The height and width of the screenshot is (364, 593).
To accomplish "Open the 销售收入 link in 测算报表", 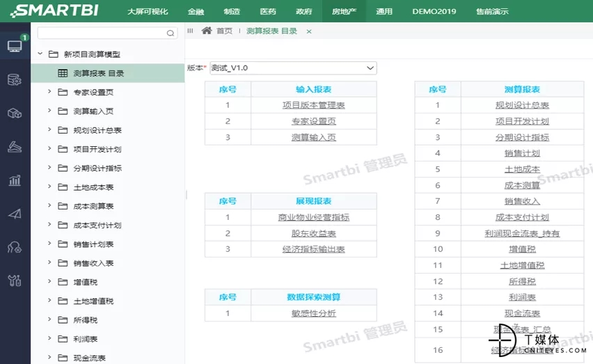I will (x=522, y=201).
